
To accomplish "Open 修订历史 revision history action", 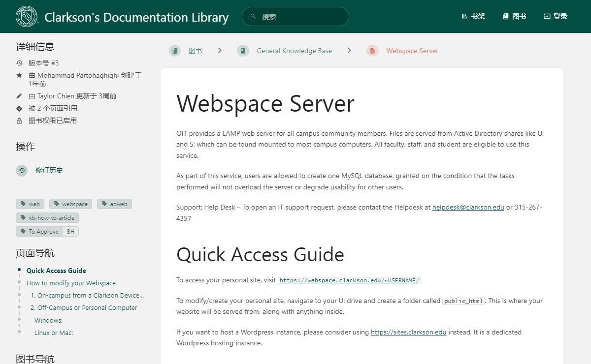I will [x=49, y=170].
